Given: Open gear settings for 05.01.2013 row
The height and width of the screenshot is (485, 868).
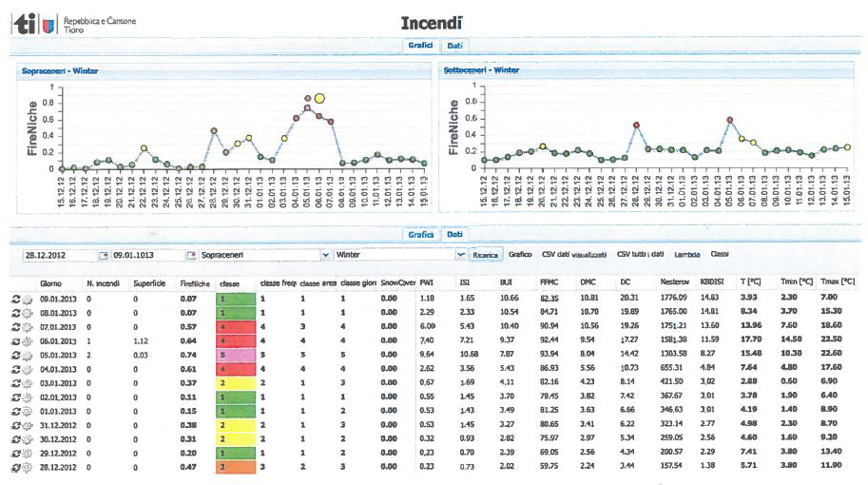Looking at the screenshot, I should pyautogui.click(x=26, y=354).
